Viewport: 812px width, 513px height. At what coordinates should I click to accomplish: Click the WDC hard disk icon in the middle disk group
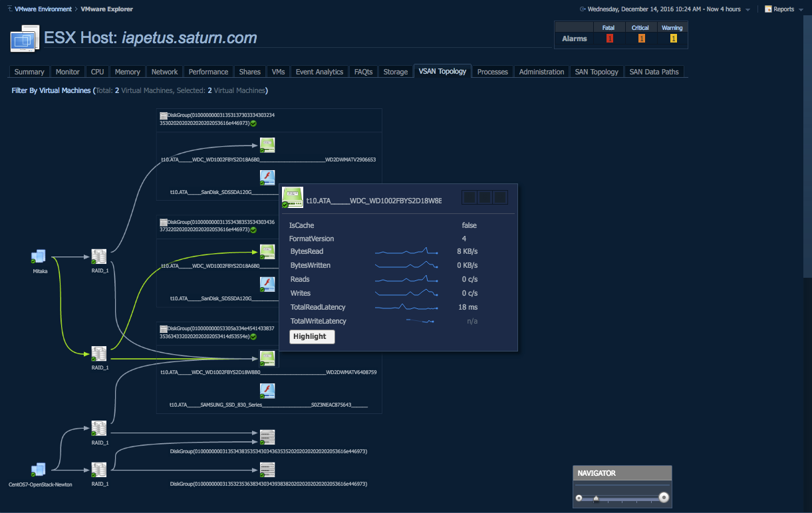pos(267,252)
